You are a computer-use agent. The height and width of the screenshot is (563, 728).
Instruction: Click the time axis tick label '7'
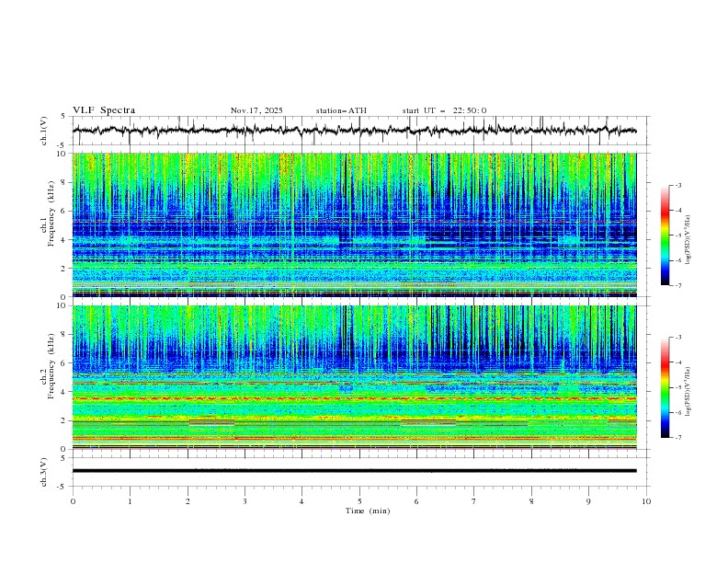(x=474, y=501)
